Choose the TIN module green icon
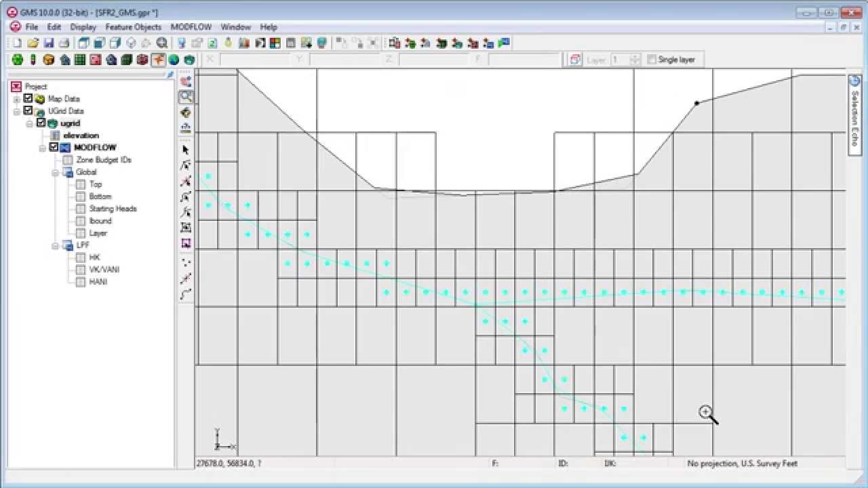The width and height of the screenshot is (868, 488). pyautogui.click(x=18, y=60)
